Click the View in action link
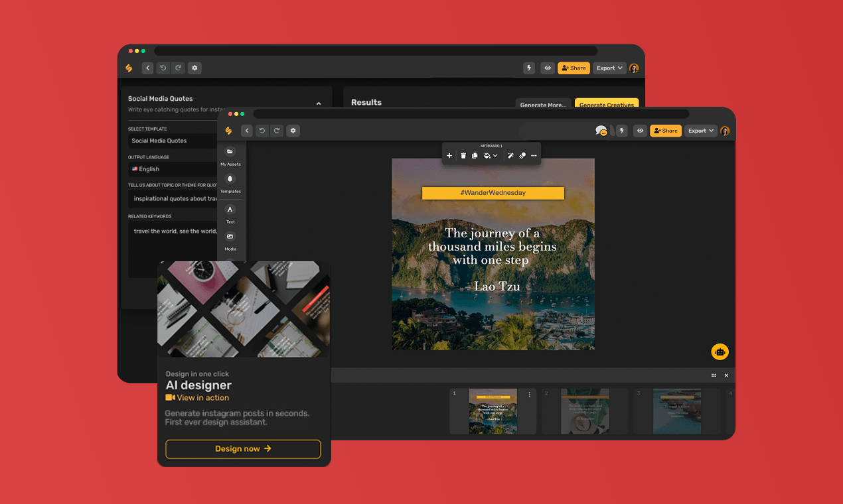 tap(197, 398)
